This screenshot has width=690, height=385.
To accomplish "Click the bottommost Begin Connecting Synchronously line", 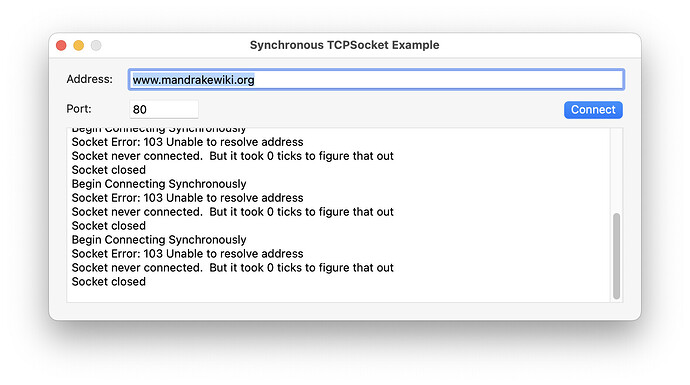I will [x=159, y=240].
